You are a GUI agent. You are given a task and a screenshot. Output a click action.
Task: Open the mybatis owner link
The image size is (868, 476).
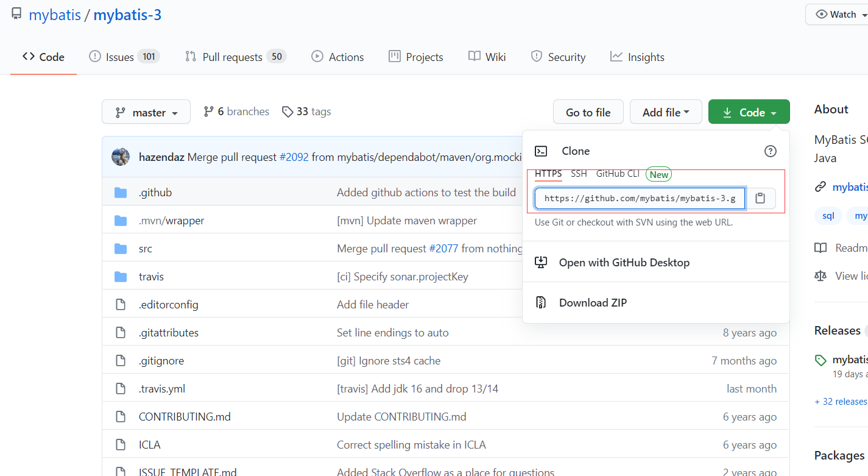click(55, 15)
